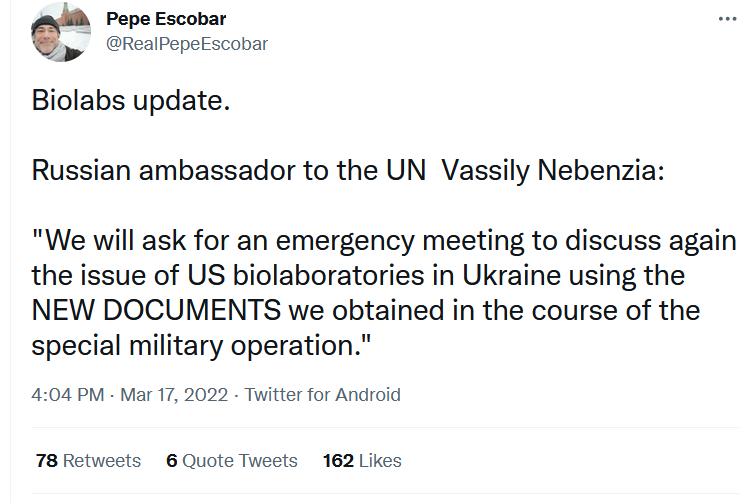
Task: Click the number 6 beside Quote Tweets
Action: click(x=172, y=461)
